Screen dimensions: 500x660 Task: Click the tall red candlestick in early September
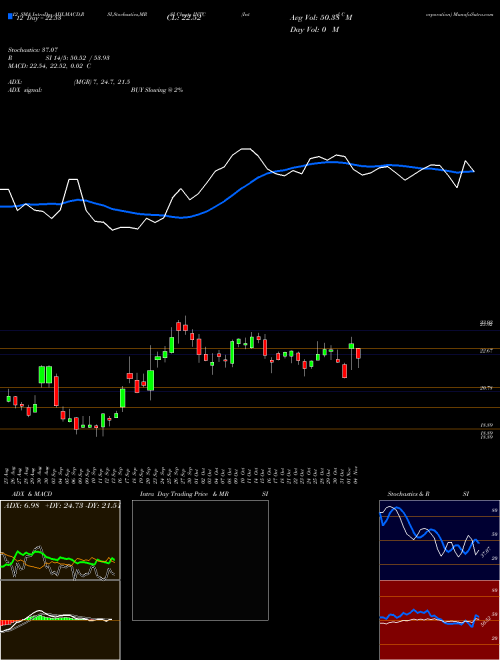(x=56, y=391)
